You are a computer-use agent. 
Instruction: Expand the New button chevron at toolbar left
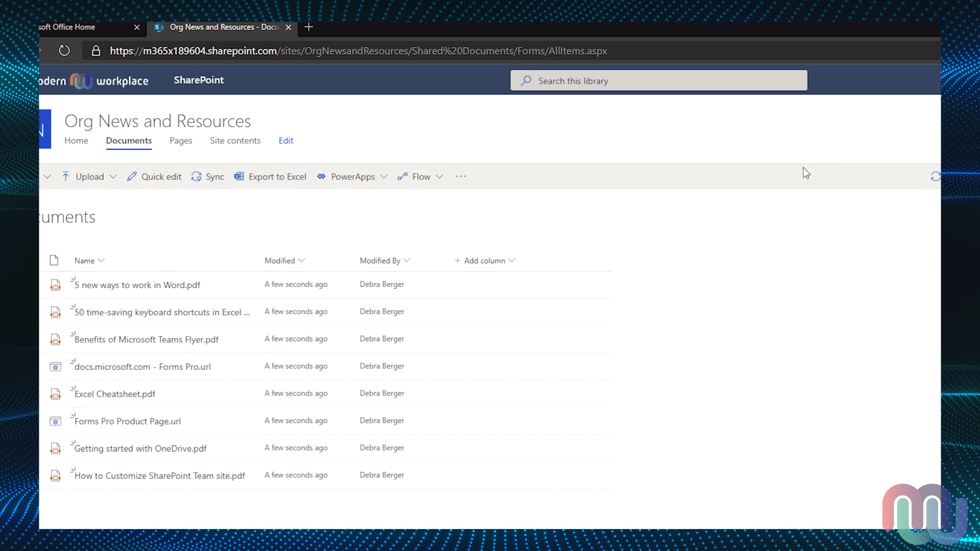[47, 177]
